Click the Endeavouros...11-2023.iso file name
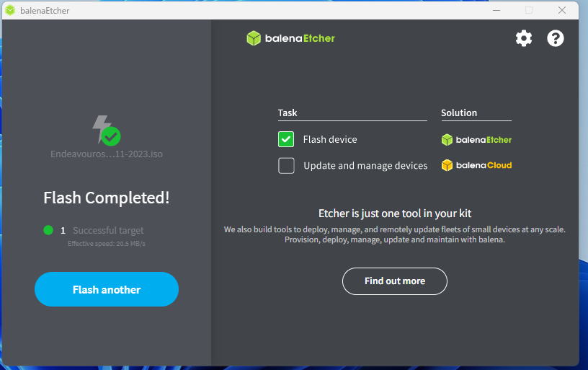 [x=107, y=154]
